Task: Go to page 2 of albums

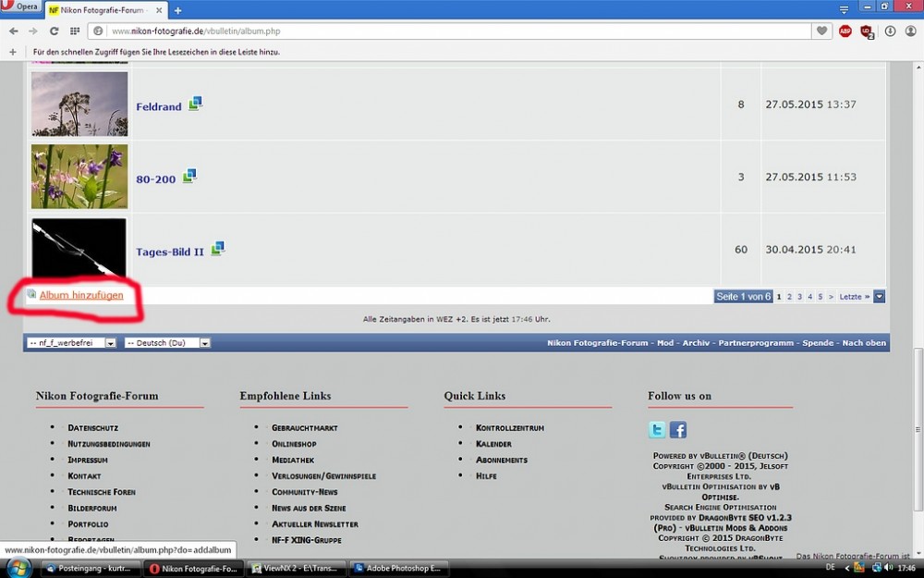Action: (x=790, y=297)
